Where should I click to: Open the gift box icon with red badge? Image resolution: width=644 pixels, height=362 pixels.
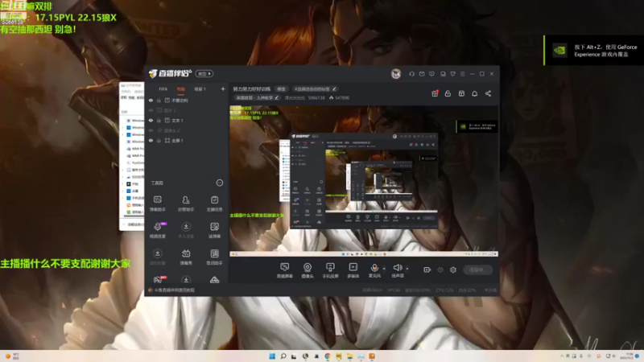coord(435,93)
